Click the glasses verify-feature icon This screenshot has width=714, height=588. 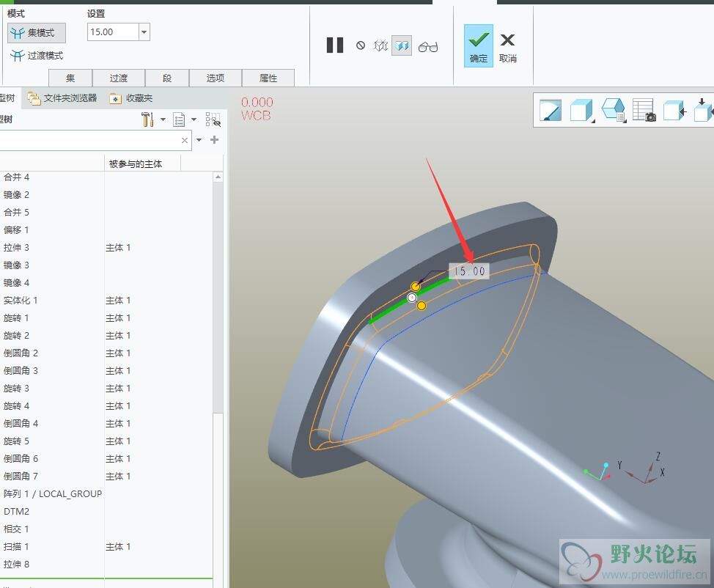[x=428, y=47]
